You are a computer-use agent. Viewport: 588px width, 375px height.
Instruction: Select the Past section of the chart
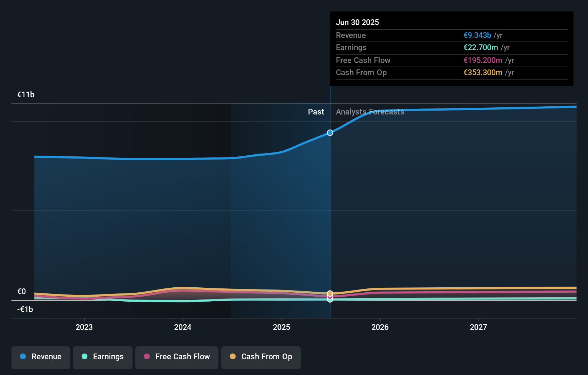[316, 112]
